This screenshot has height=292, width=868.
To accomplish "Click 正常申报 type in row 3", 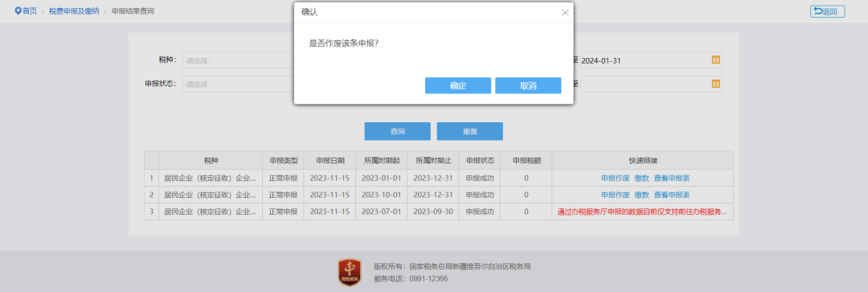I will 283,212.
